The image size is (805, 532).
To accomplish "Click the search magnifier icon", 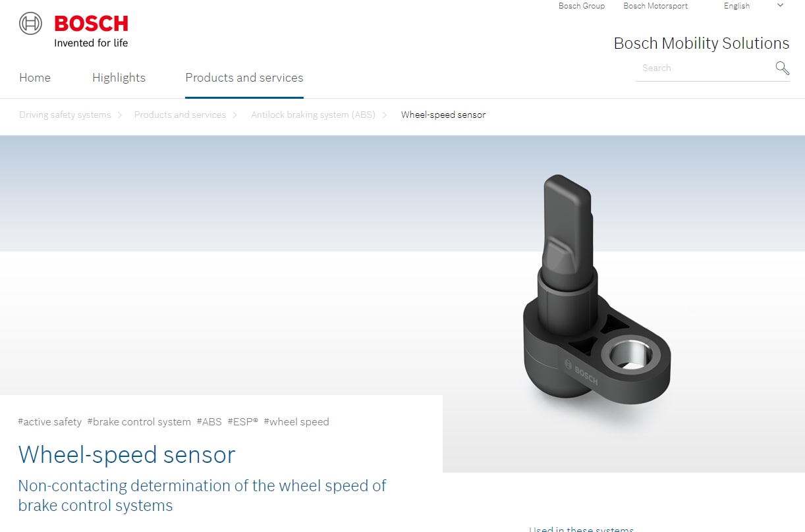I will pyautogui.click(x=782, y=68).
